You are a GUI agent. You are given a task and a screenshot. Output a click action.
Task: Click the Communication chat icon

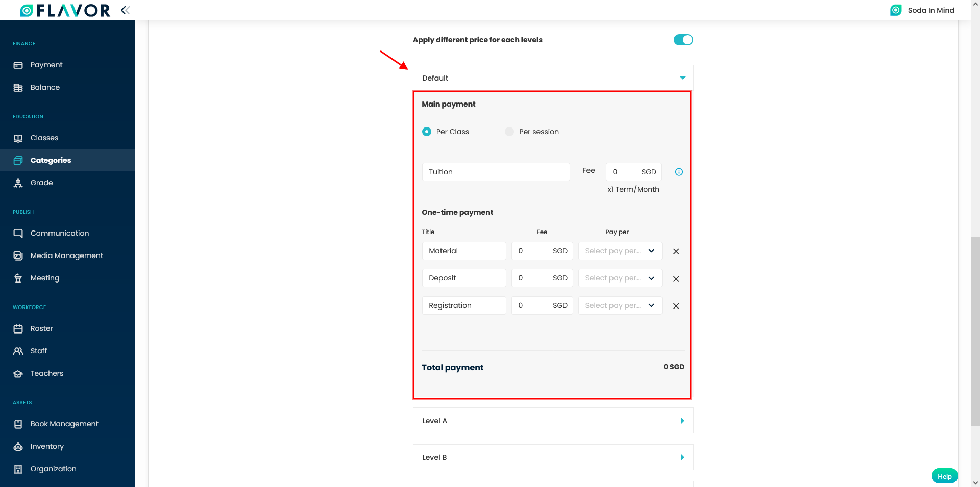(18, 234)
